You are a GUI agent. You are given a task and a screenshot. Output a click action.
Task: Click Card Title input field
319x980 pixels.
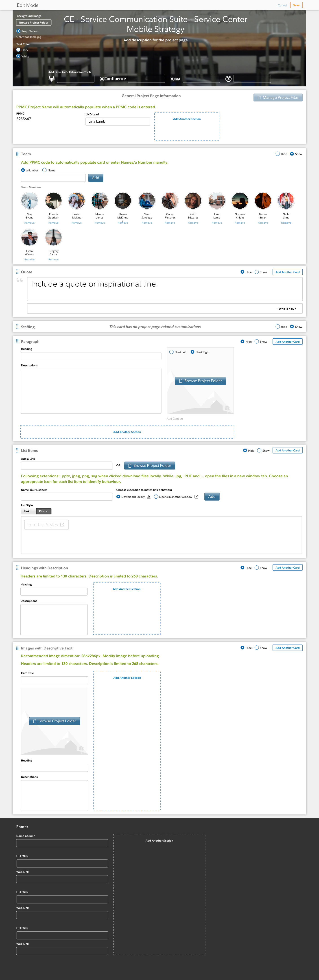[55, 680]
